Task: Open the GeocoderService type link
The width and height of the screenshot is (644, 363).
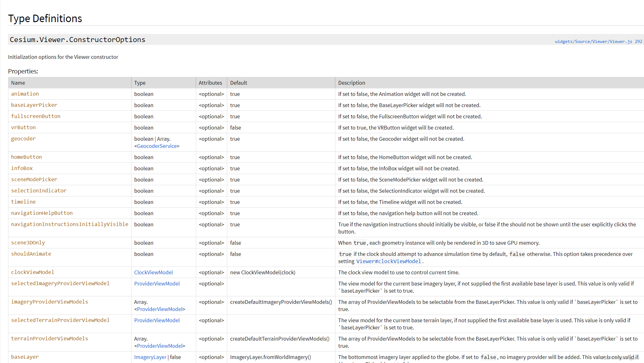Action: pyautogui.click(x=157, y=146)
